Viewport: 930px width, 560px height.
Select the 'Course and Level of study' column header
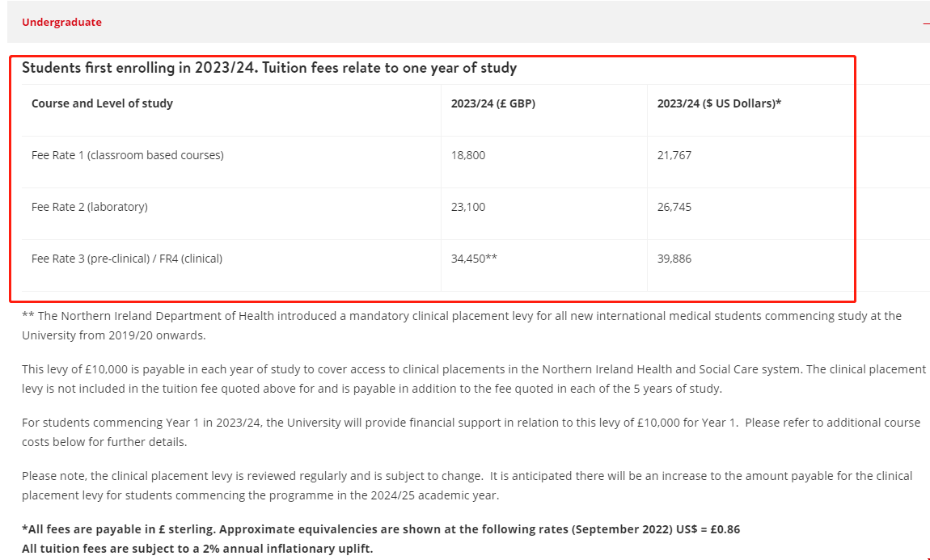pos(102,103)
